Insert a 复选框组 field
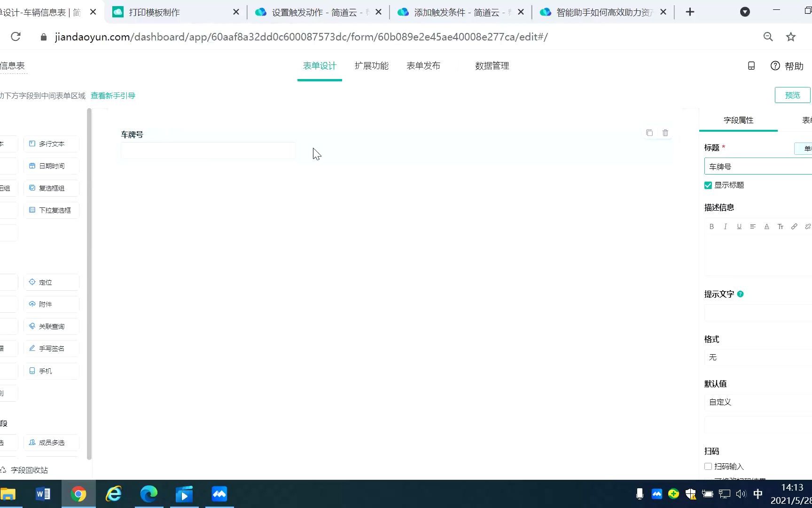Image resolution: width=812 pixels, height=508 pixels. pyautogui.click(x=51, y=188)
